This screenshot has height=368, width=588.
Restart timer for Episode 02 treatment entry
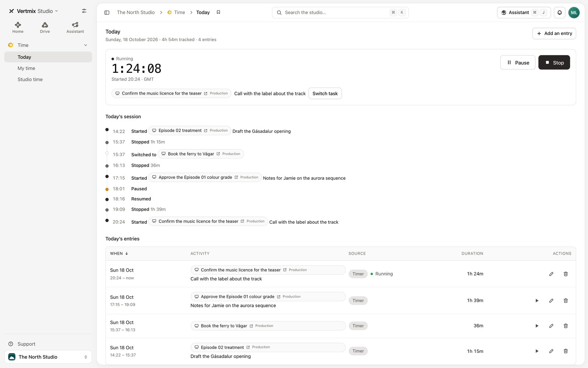[537, 351]
